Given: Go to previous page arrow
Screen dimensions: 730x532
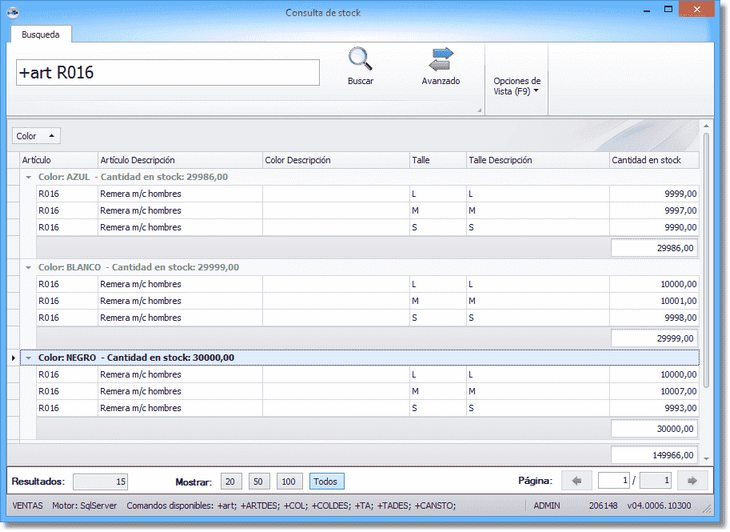Looking at the screenshot, I should 577,481.
